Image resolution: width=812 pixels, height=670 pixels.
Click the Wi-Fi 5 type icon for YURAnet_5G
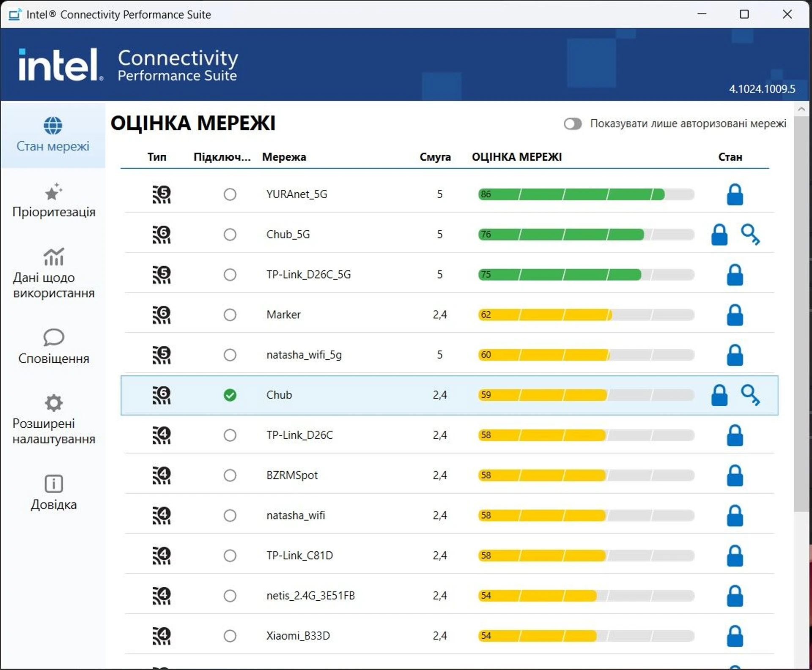[162, 194]
